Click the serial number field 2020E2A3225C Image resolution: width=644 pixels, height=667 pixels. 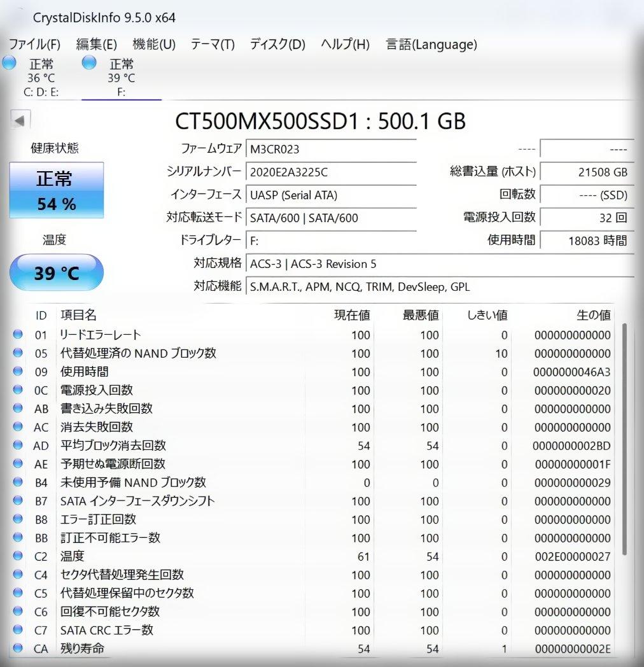tap(331, 172)
